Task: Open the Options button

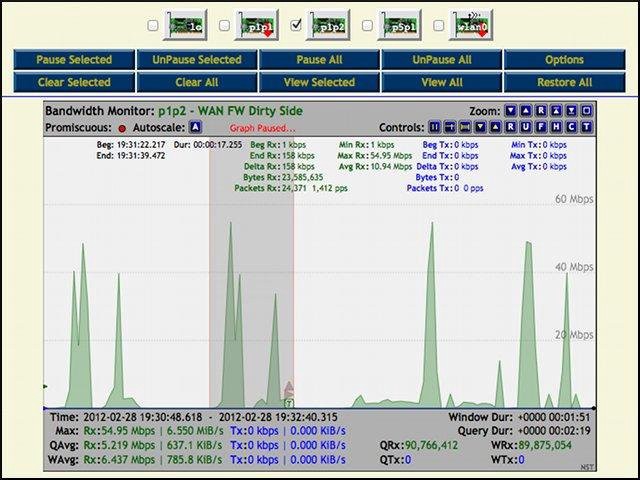Action: tap(564, 60)
